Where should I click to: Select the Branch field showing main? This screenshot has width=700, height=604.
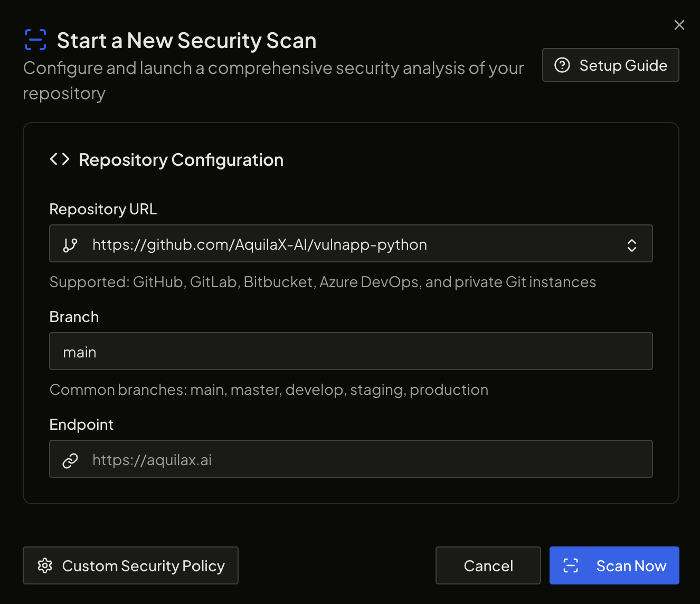351,351
